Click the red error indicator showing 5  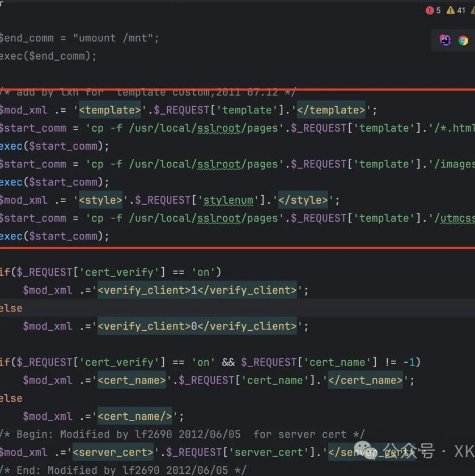point(433,10)
